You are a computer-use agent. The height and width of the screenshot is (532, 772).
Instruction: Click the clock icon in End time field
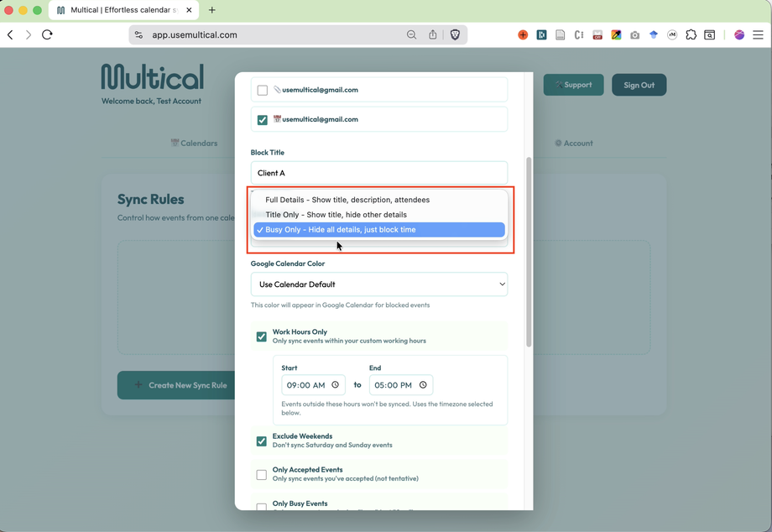click(423, 385)
